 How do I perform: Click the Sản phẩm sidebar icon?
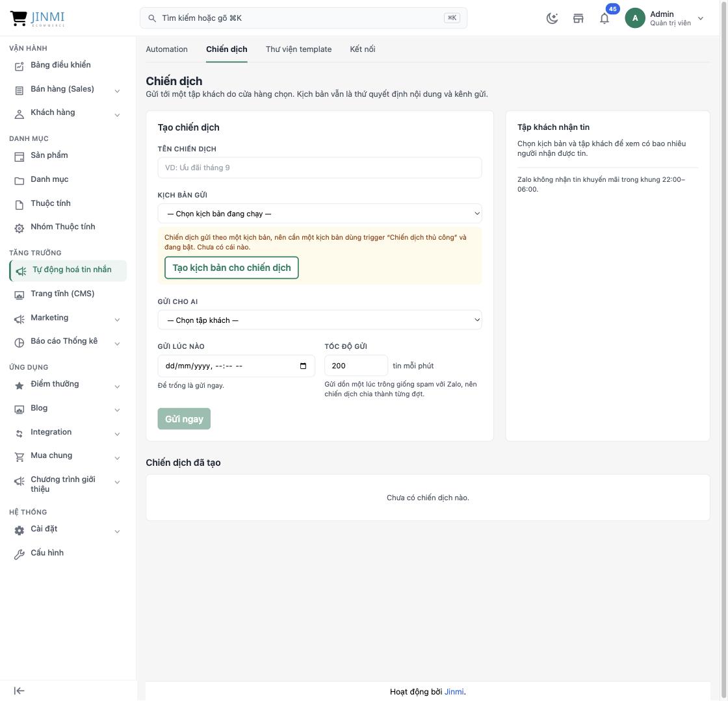pyautogui.click(x=19, y=157)
